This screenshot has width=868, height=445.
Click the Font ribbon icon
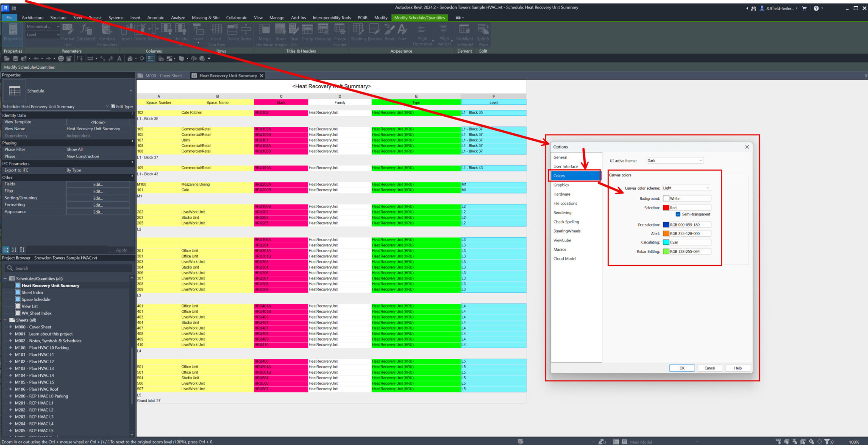click(x=402, y=29)
